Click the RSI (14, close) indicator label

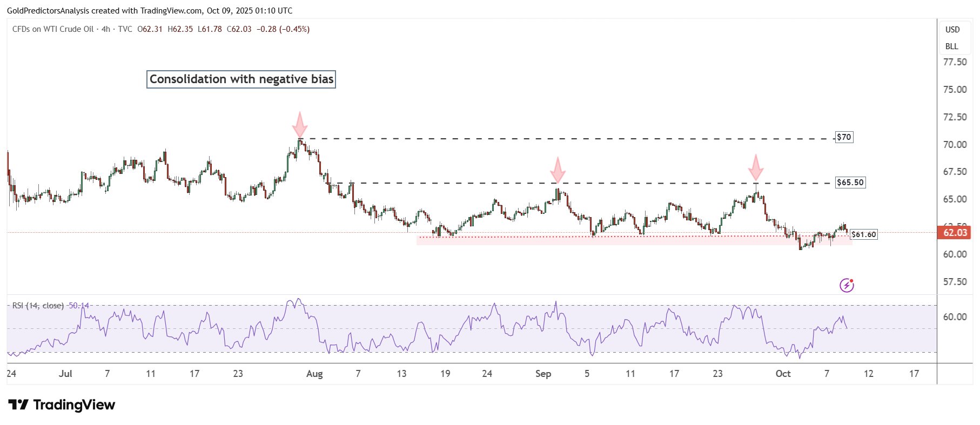click(x=38, y=306)
